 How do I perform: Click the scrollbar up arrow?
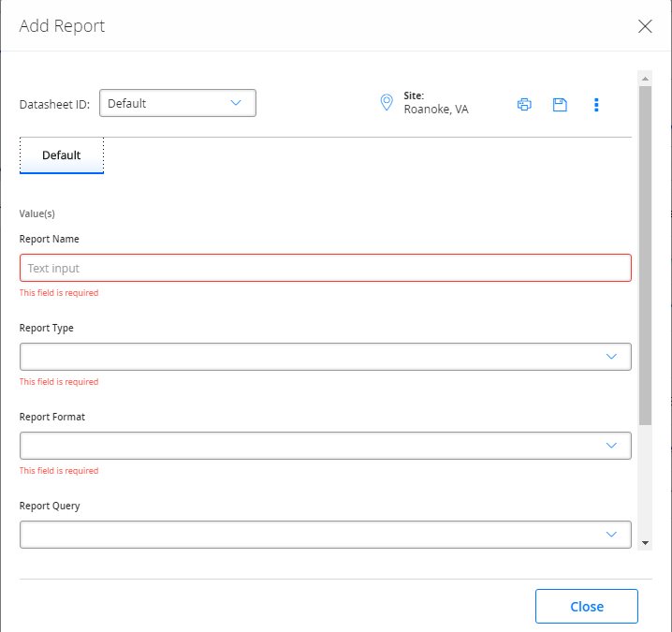[645, 79]
